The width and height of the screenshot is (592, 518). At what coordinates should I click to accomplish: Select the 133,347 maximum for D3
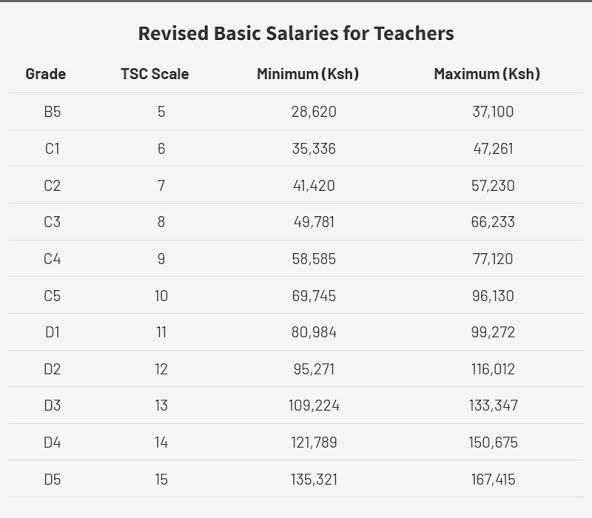coord(493,405)
